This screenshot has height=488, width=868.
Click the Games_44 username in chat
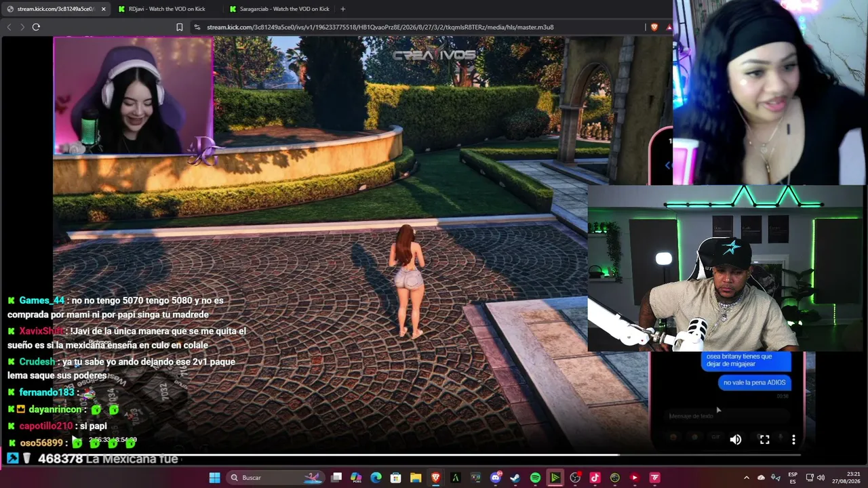[41, 300]
